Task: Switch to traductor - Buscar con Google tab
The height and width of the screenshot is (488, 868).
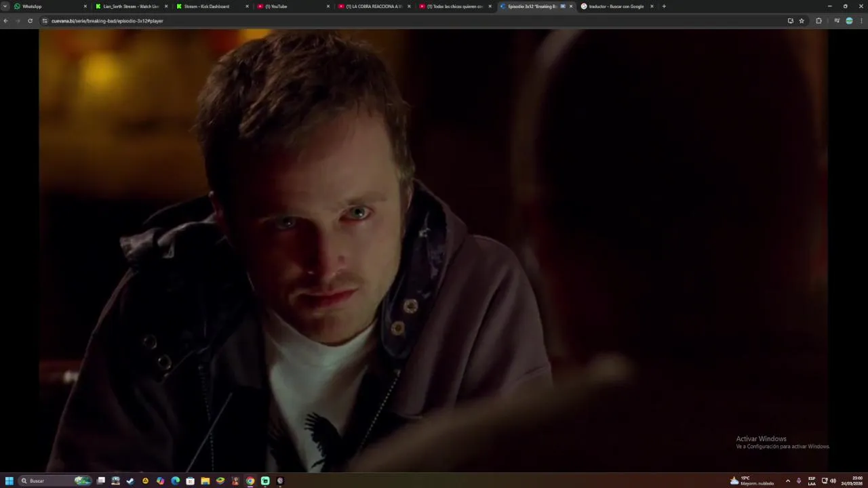Action: [x=616, y=6]
